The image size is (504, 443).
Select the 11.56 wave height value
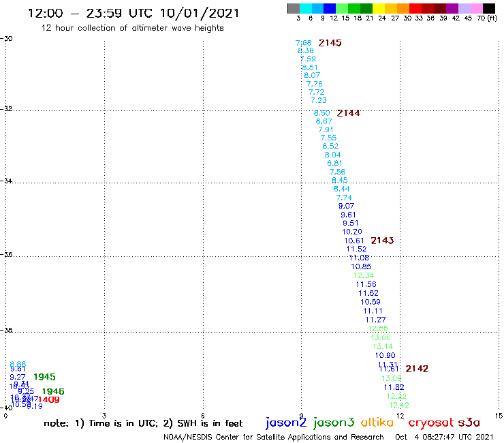(x=366, y=284)
